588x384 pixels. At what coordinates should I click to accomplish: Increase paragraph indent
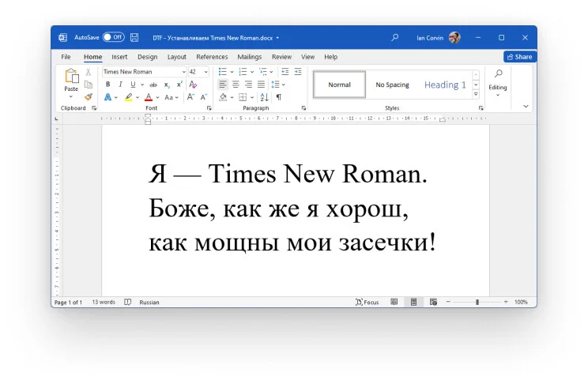(298, 72)
